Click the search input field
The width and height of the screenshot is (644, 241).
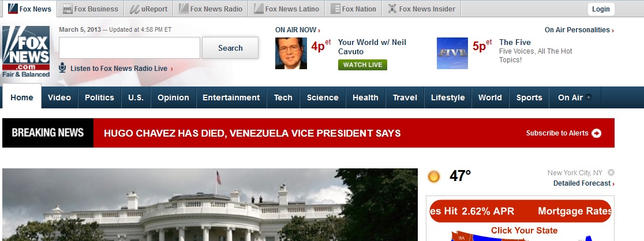[x=129, y=48]
